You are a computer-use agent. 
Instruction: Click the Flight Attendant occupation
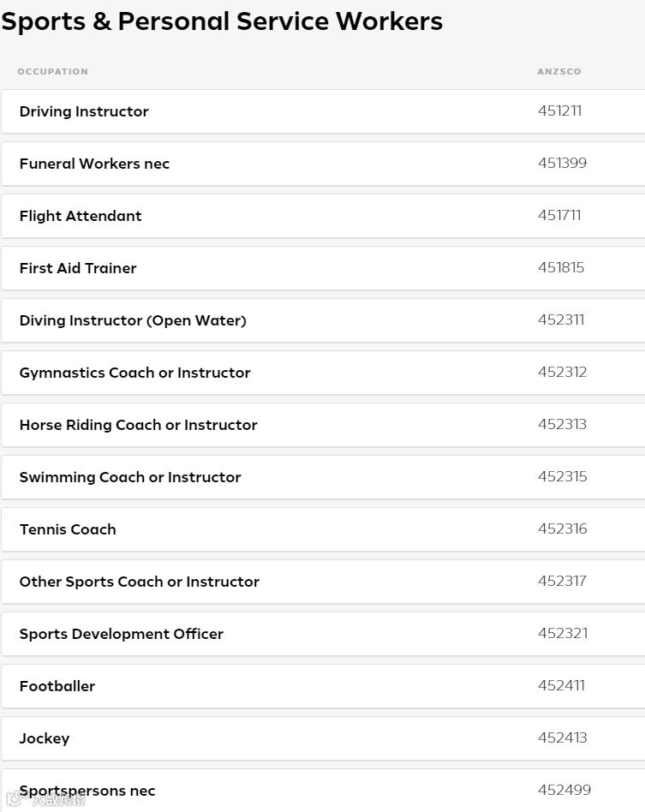click(x=81, y=216)
